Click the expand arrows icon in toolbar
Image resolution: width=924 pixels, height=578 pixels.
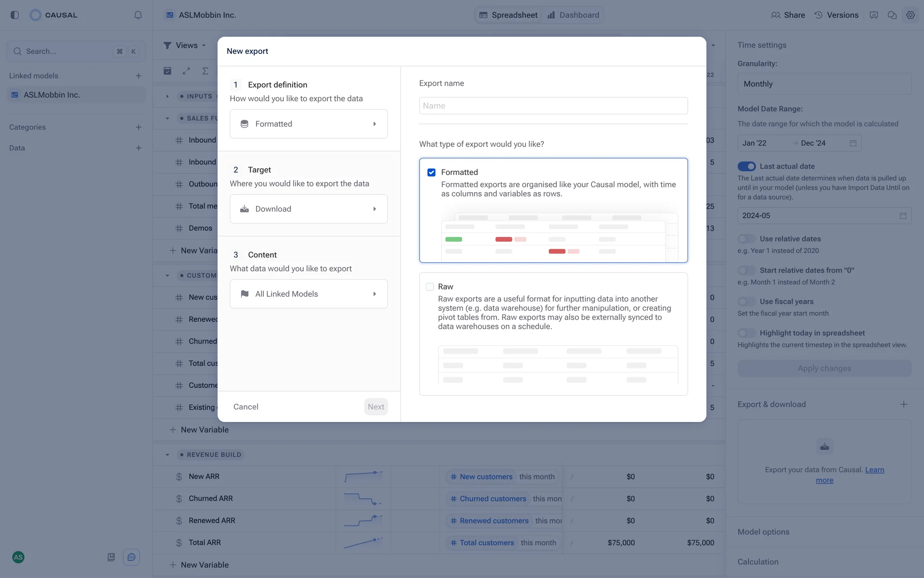(x=186, y=71)
